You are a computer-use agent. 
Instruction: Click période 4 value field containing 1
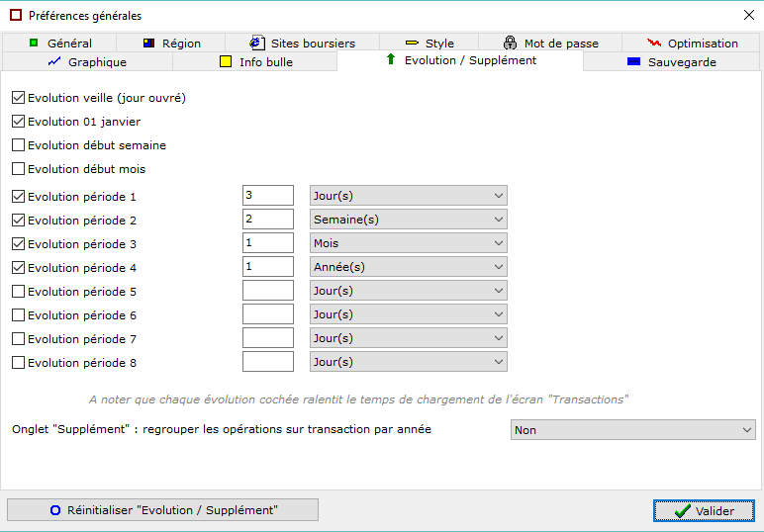(x=268, y=267)
